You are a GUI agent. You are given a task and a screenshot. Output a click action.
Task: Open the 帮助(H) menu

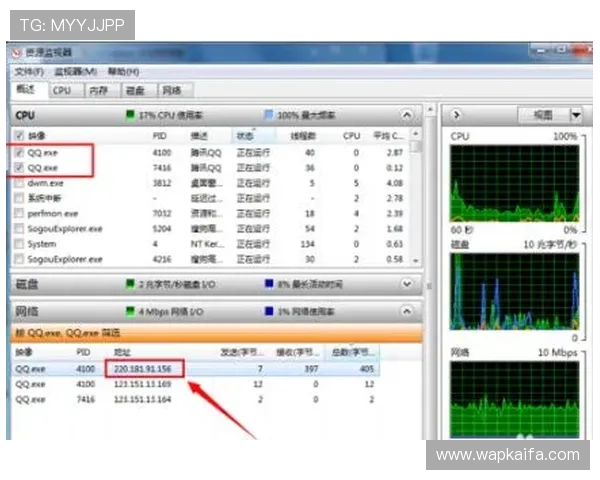[x=123, y=72]
